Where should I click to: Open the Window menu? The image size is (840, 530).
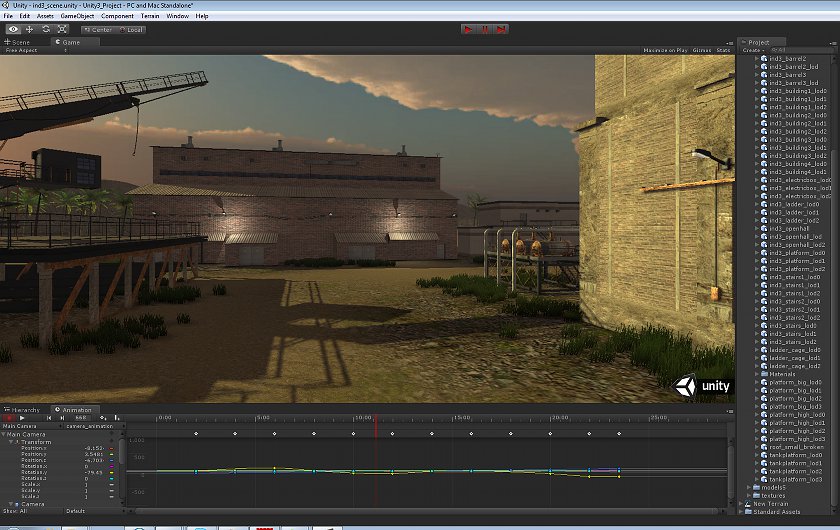177,16
